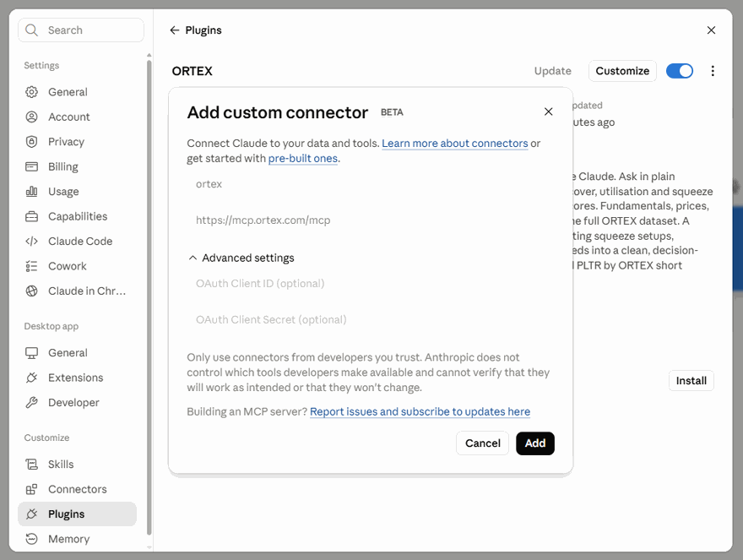Image resolution: width=743 pixels, height=560 pixels.
Task: Click the Claude Code brackets icon
Action: [x=31, y=241]
